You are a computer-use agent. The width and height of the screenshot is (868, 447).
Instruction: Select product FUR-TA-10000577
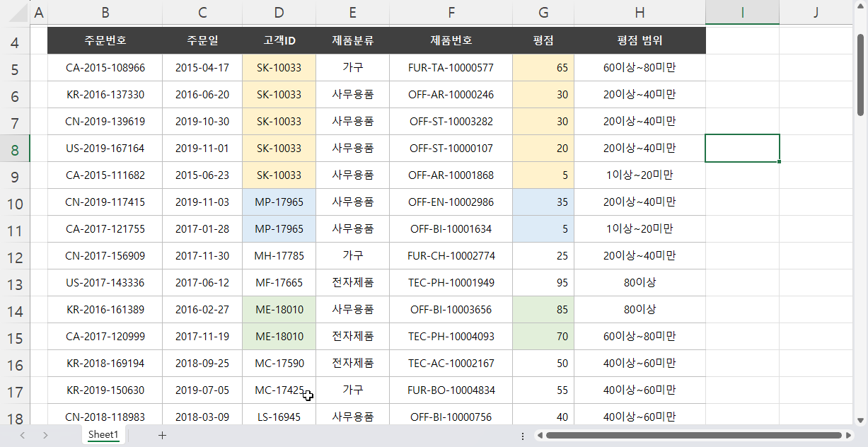(451, 68)
